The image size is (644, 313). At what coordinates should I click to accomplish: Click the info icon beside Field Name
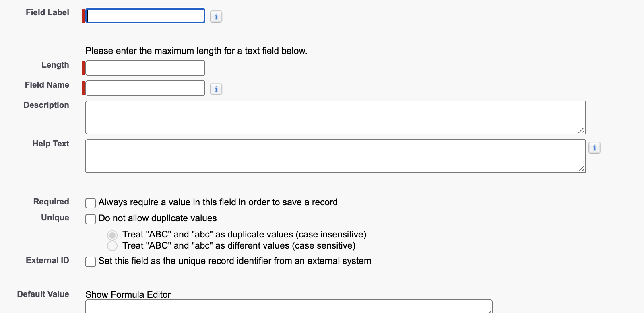pos(216,89)
